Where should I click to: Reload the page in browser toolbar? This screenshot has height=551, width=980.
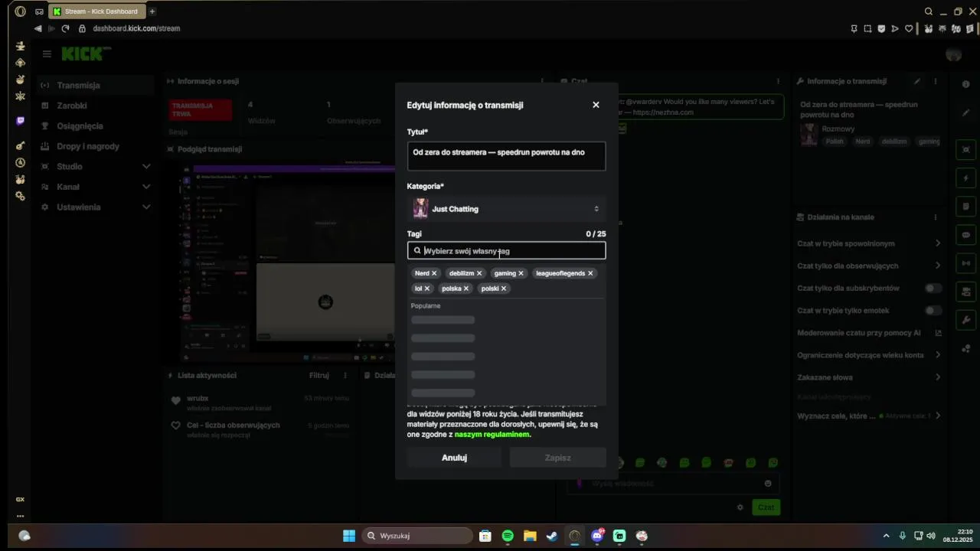[x=65, y=28]
